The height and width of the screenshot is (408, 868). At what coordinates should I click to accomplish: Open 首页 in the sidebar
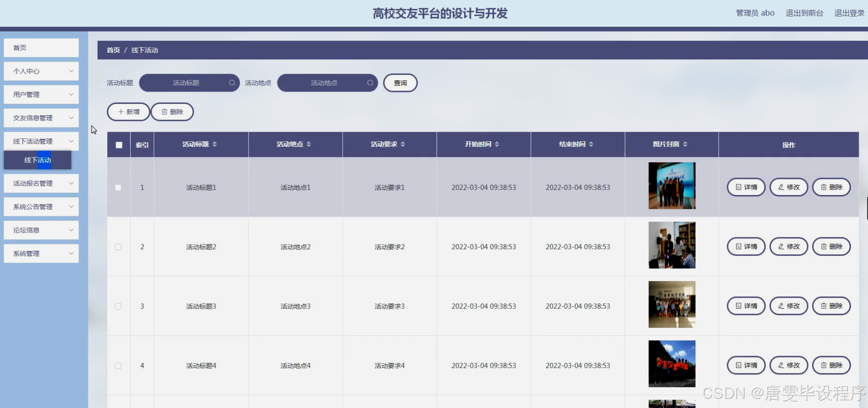tap(41, 48)
